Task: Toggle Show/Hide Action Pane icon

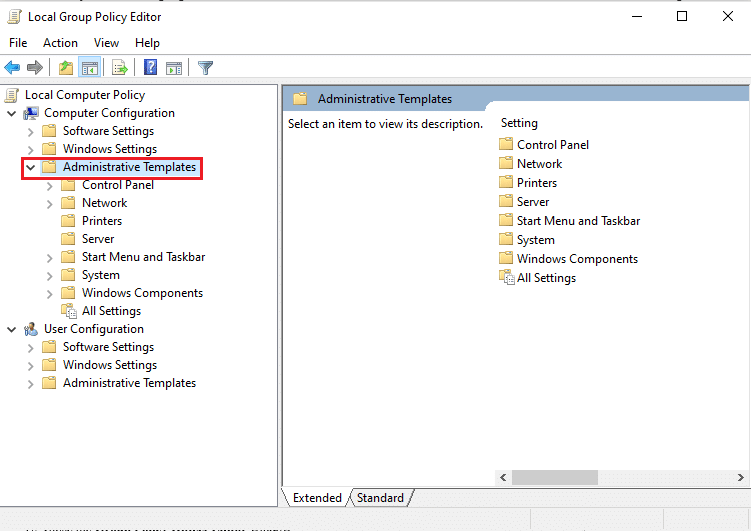Action: pyautogui.click(x=174, y=68)
